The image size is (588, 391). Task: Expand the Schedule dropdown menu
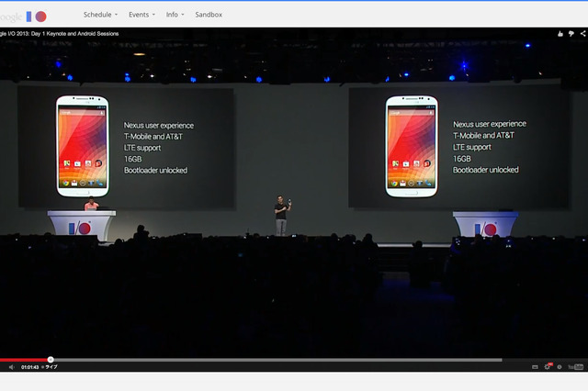100,15
